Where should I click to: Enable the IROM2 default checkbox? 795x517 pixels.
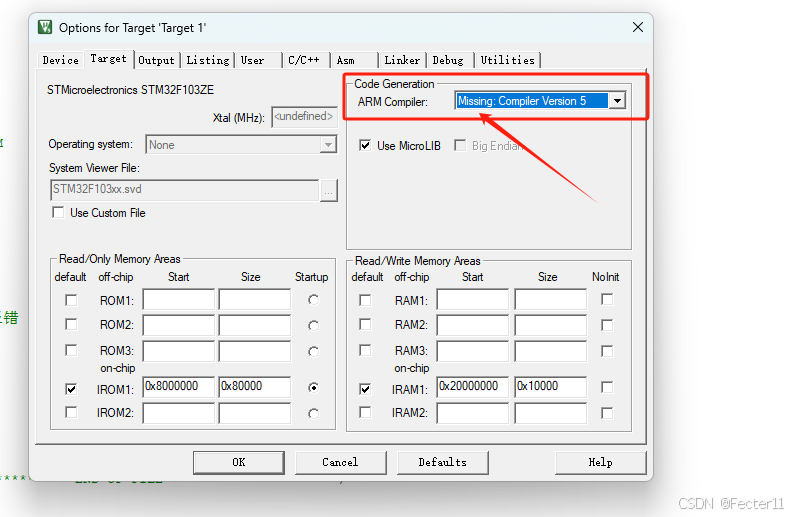tap(71, 413)
